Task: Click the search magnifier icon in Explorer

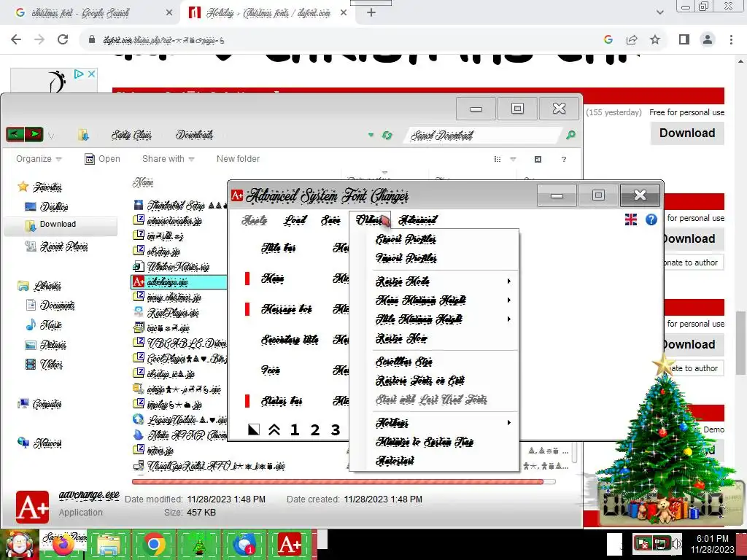Action: (x=570, y=135)
